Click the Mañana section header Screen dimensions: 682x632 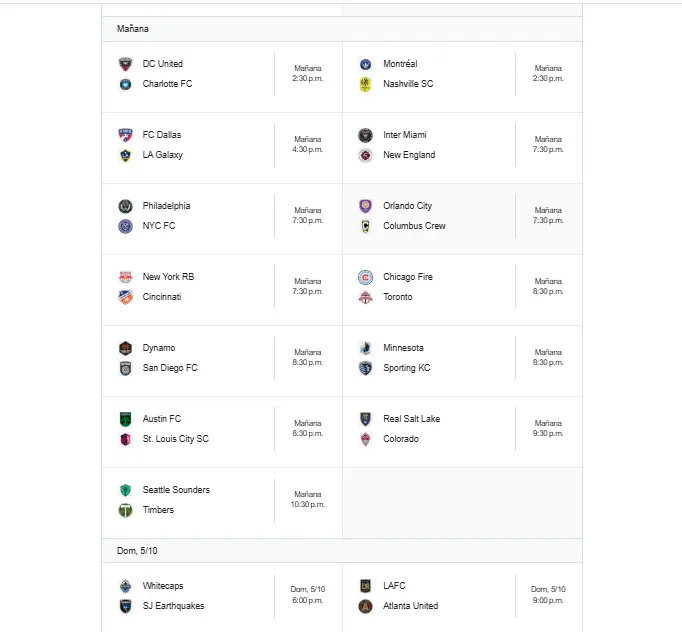[x=133, y=29]
